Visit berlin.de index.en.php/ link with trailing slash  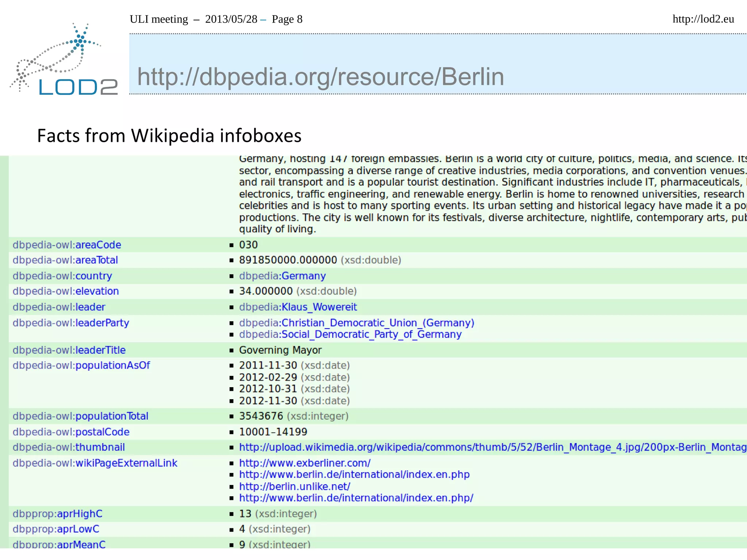[x=356, y=498]
